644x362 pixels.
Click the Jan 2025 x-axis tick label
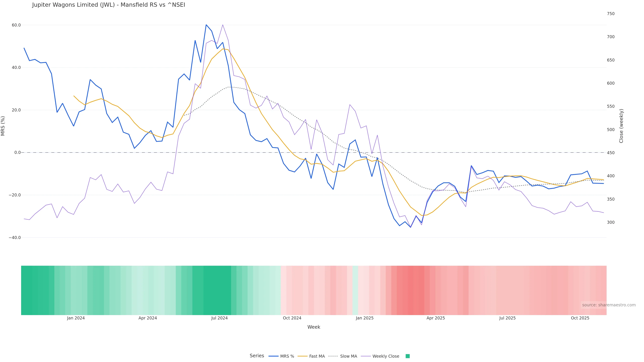tap(364, 318)
